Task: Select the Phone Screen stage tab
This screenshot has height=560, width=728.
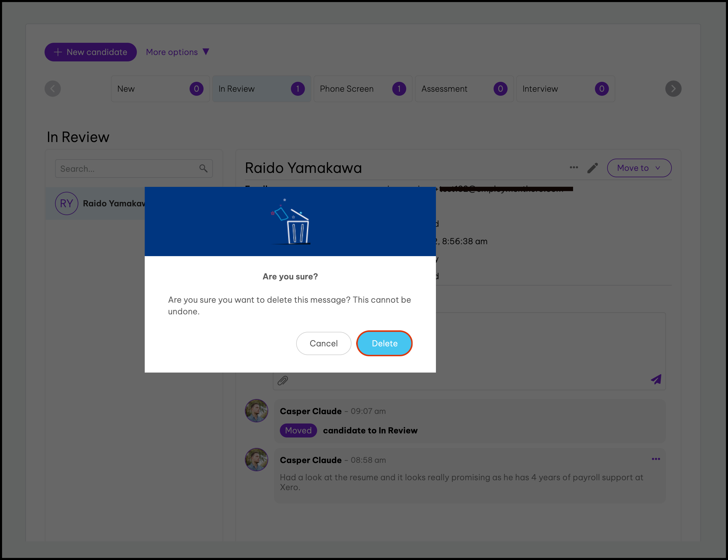Action: (x=363, y=89)
